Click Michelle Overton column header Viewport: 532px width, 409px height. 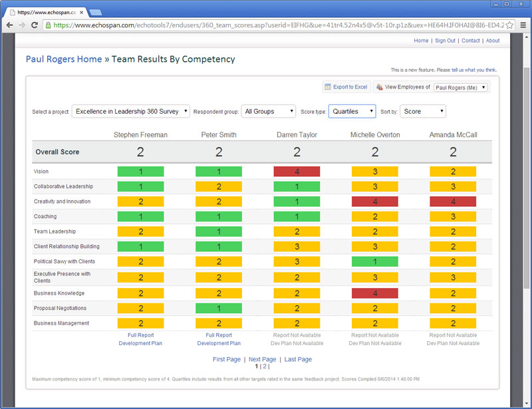[x=375, y=135]
